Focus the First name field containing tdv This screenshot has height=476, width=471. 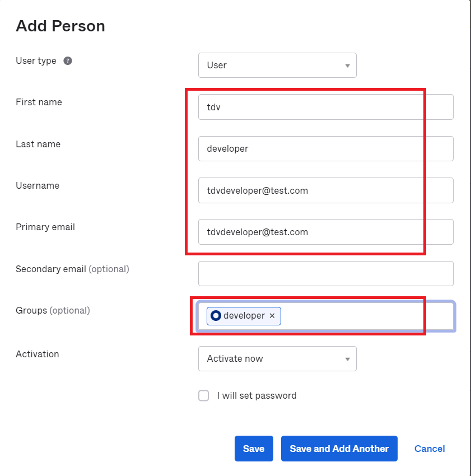tap(326, 107)
